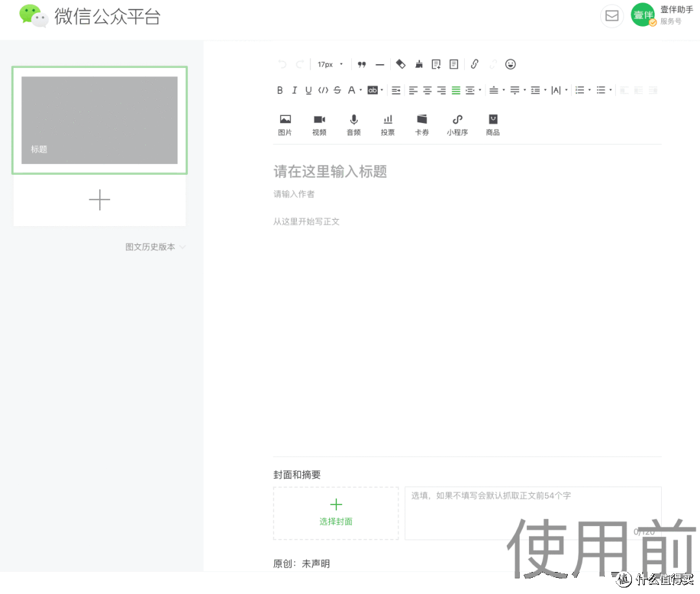Expand 图文历史版本 history list
This screenshot has width=700, height=594.
click(x=156, y=247)
